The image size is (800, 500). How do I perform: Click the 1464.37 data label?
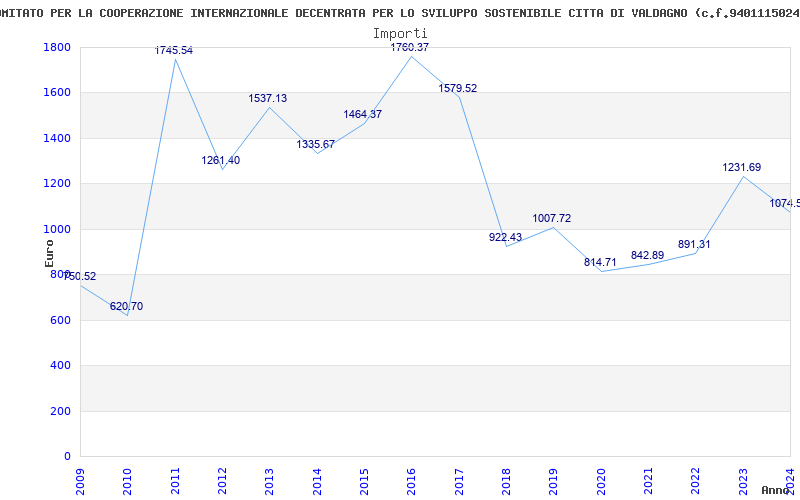pos(363,114)
